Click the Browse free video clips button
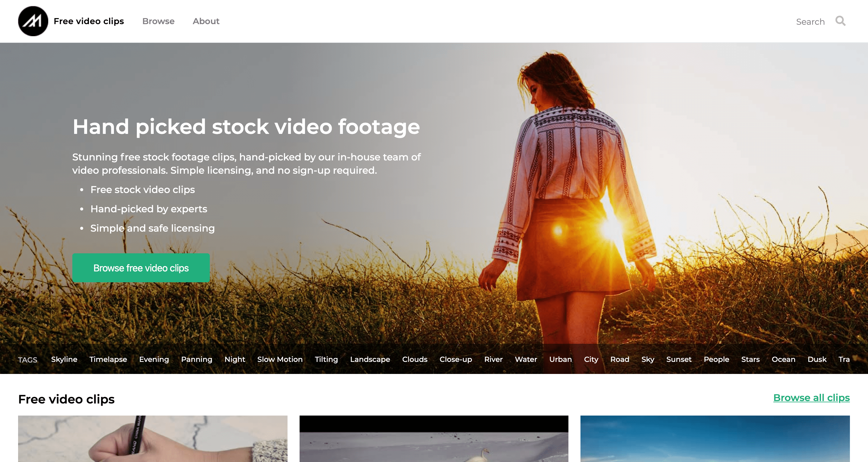 coord(141,268)
